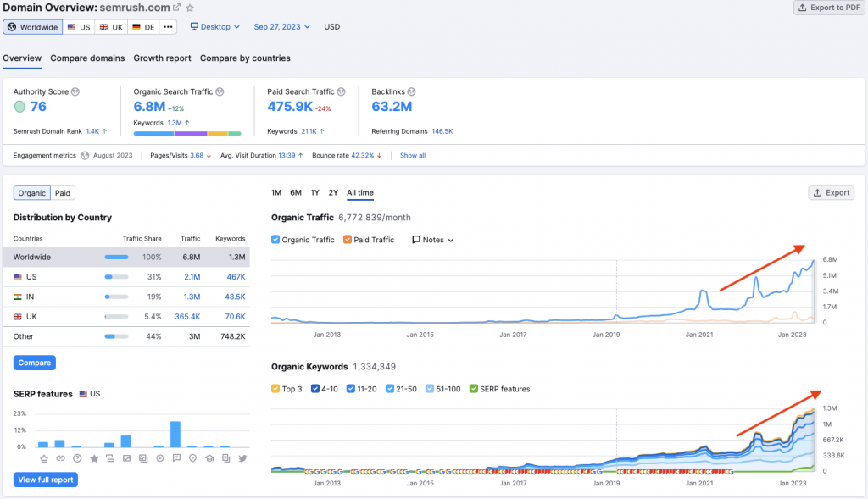This screenshot has width=868, height=499.
Task: Star the domain as a favorite
Action: 190,8
